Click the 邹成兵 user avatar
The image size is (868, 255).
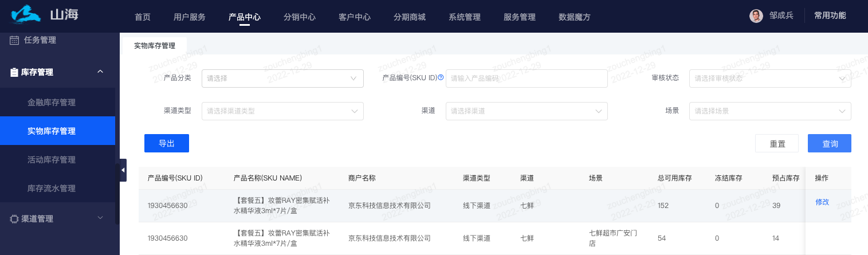click(x=756, y=16)
